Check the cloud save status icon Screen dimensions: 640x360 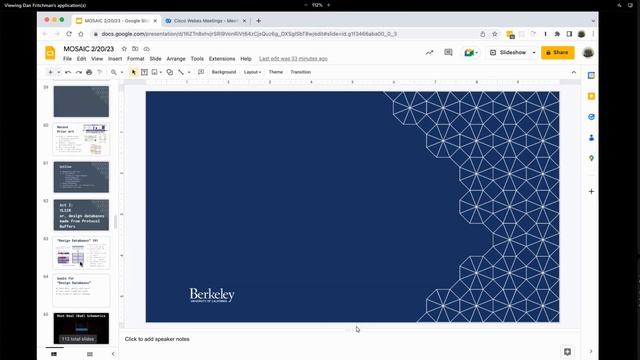[x=147, y=49]
